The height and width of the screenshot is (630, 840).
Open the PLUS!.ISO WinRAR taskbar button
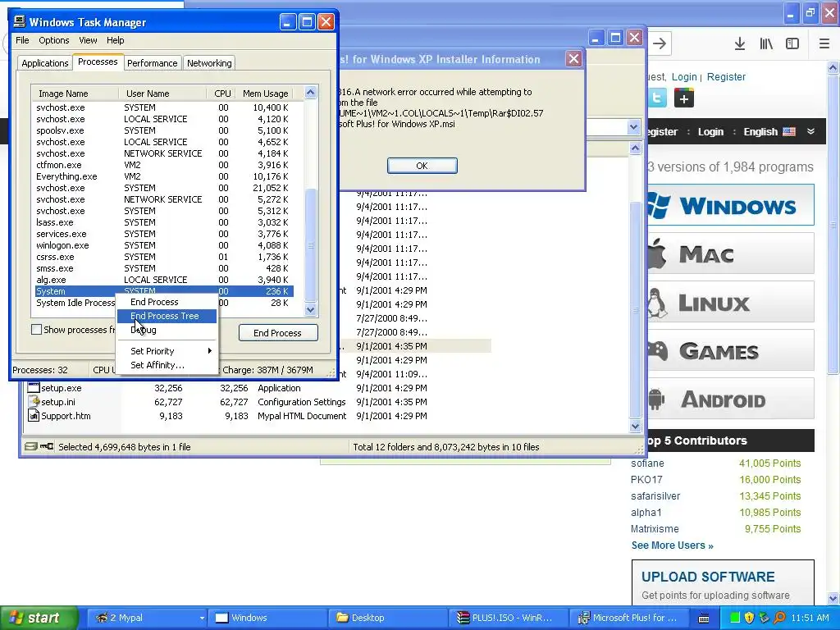(x=507, y=618)
